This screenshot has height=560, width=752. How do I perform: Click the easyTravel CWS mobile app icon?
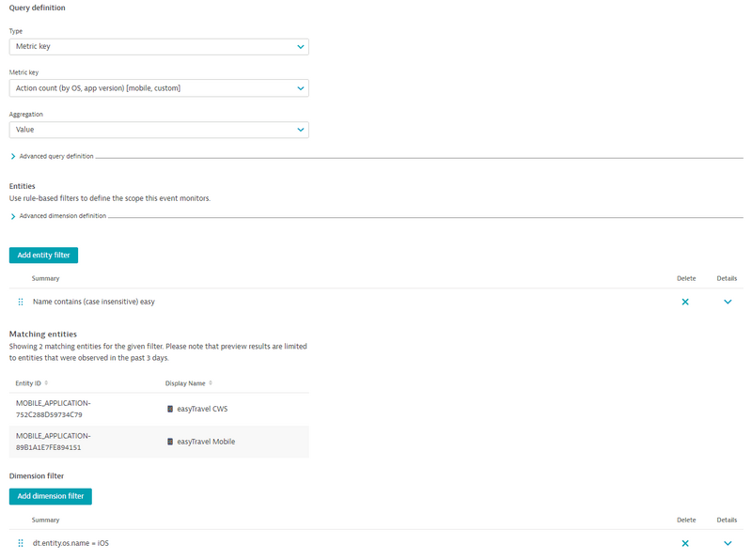tap(170, 409)
